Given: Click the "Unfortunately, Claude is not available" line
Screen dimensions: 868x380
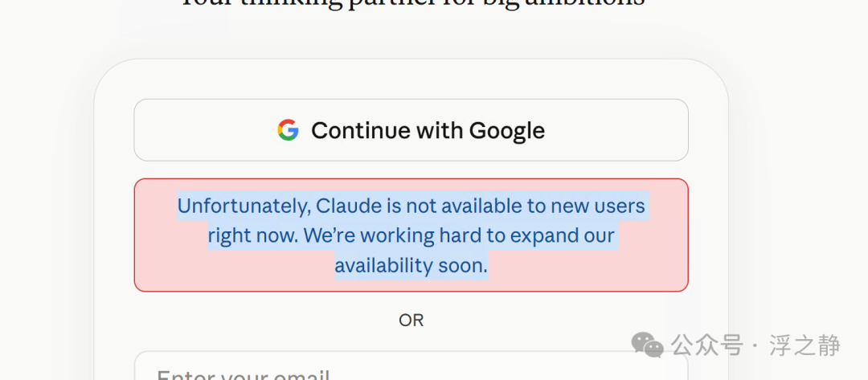Looking at the screenshot, I should coord(411,206).
